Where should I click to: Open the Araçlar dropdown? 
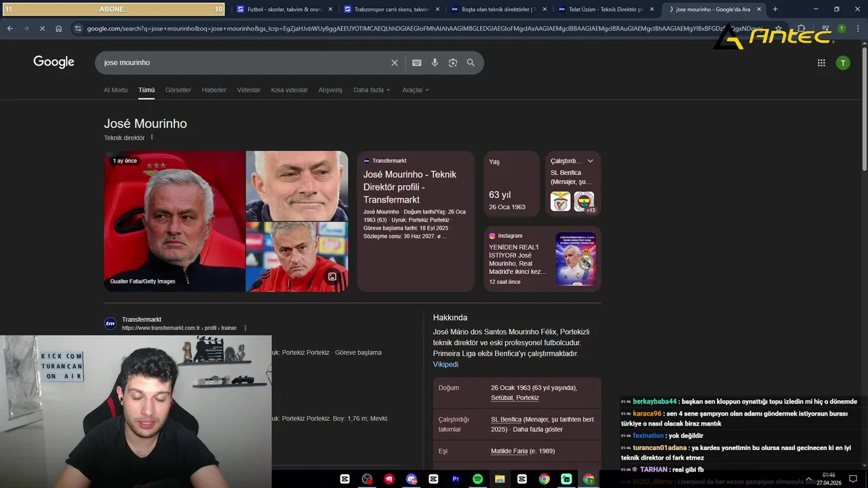pos(415,90)
